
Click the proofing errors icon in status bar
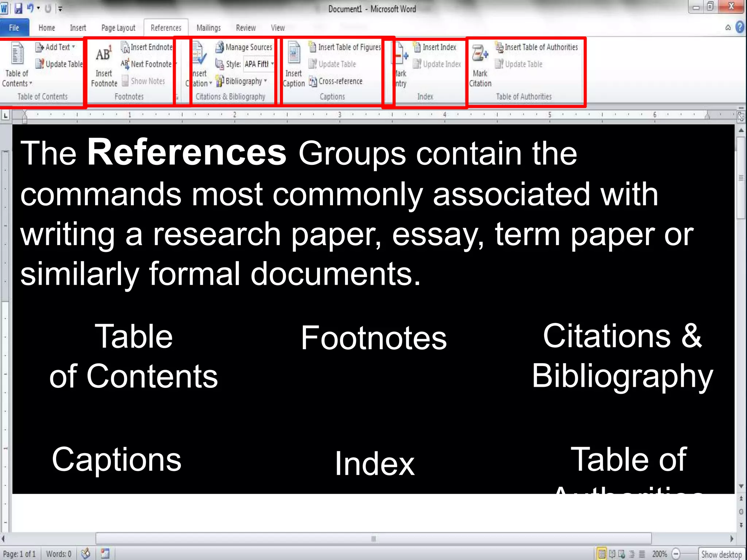(x=85, y=554)
